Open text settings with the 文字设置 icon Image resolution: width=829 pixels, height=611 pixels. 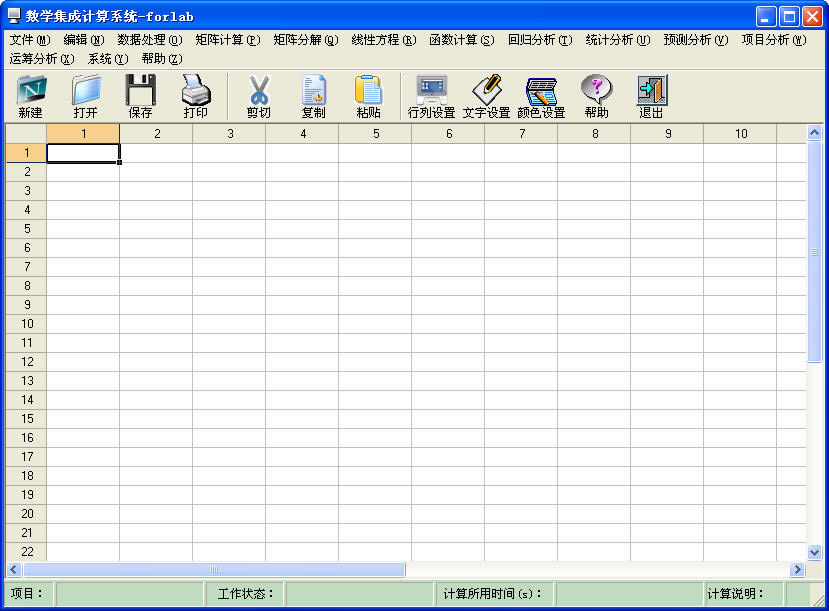[489, 95]
